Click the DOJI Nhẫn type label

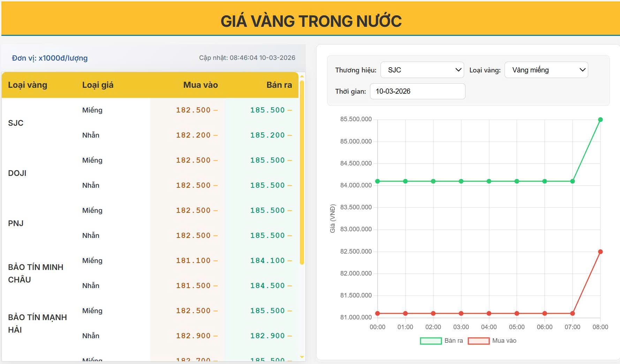(91, 185)
